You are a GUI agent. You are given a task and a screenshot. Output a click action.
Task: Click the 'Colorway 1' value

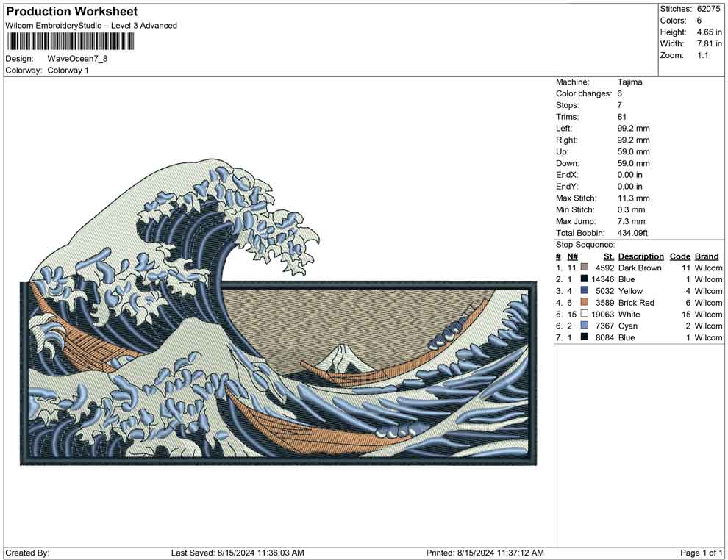click(68, 71)
